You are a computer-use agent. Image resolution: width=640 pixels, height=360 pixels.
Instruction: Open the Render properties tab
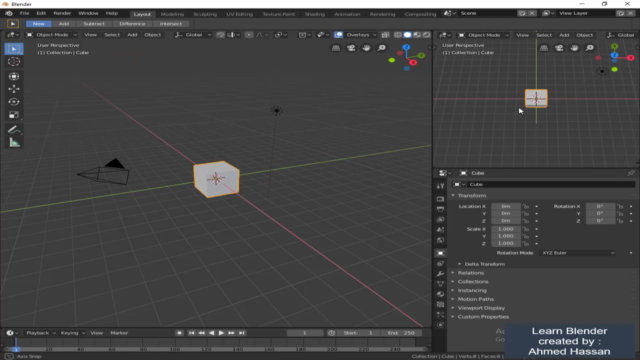440,199
